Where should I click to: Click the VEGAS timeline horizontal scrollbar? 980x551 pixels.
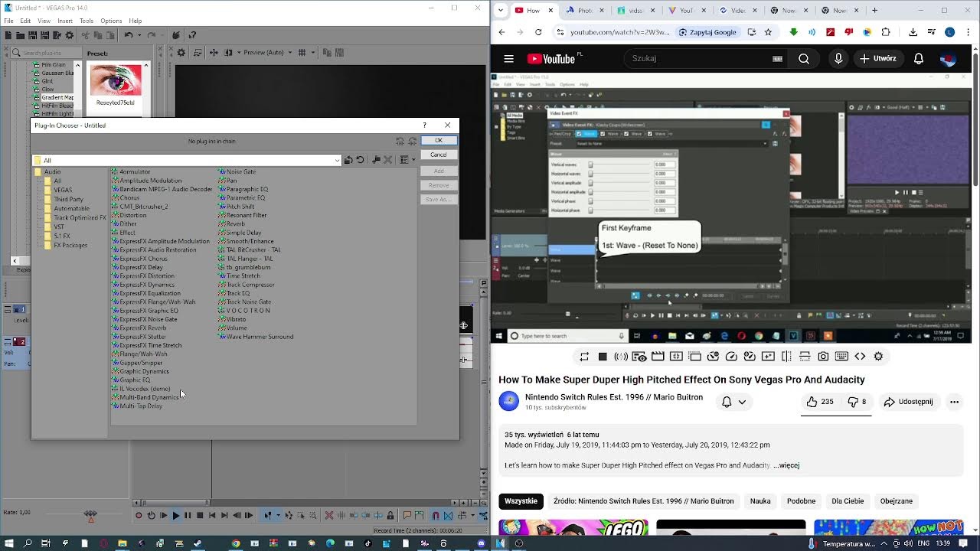175,503
